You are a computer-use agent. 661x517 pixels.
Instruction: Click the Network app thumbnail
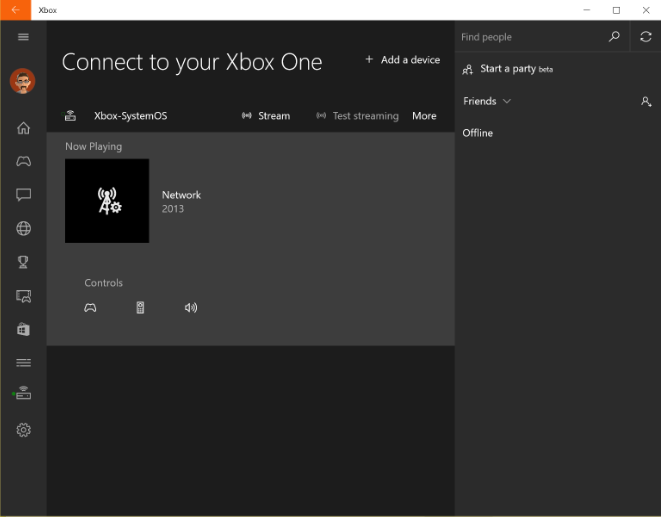(107, 201)
